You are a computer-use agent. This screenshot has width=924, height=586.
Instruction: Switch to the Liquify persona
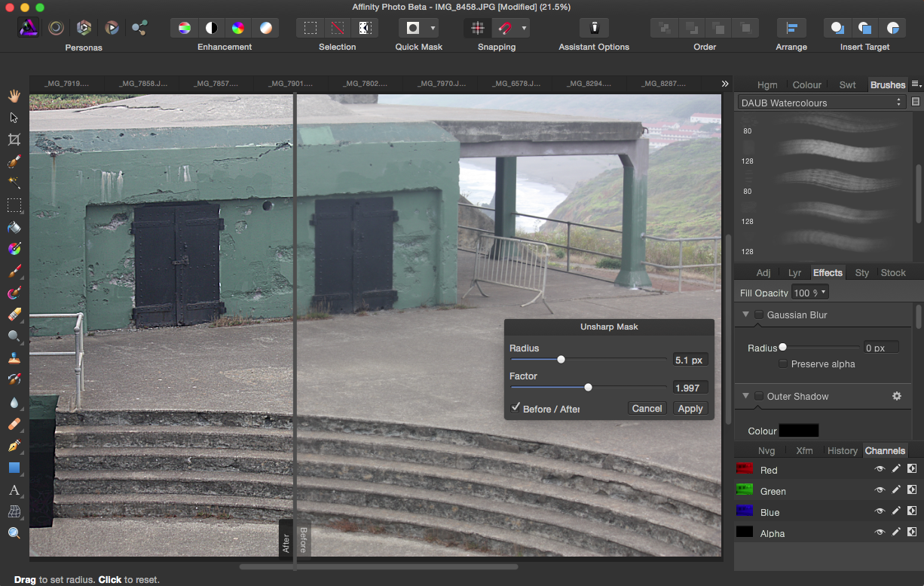[57, 28]
